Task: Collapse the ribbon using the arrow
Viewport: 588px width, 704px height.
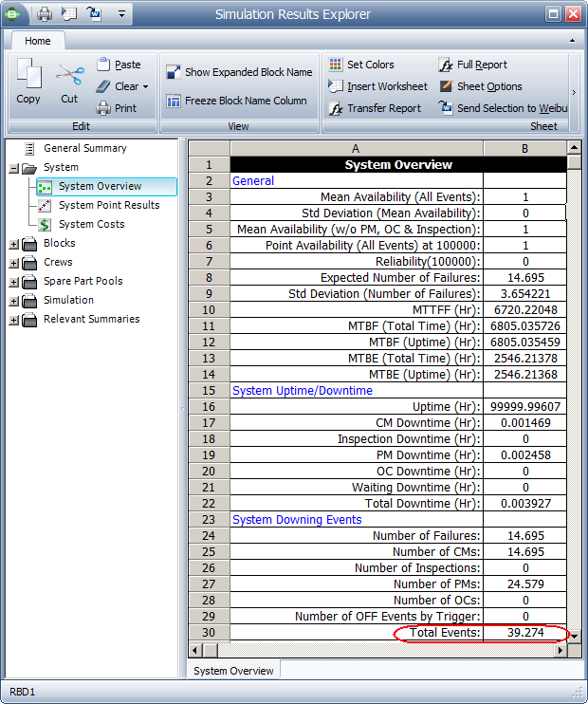Action: click(x=572, y=41)
